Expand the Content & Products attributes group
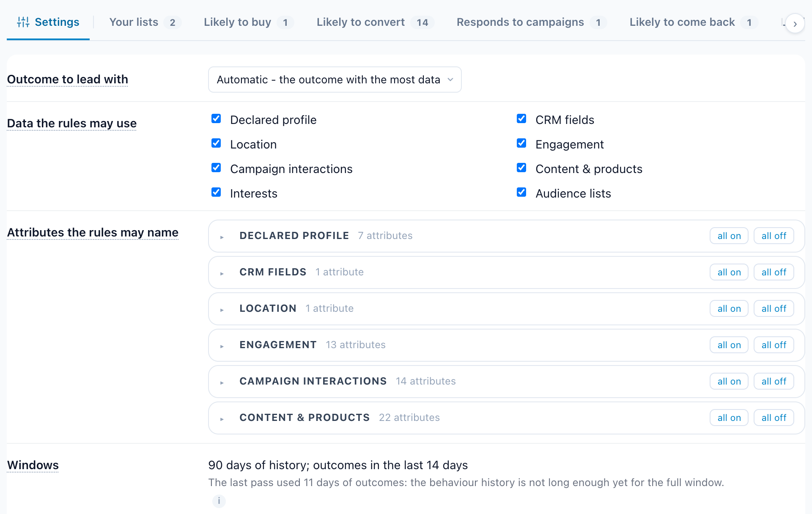 [222, 419]
